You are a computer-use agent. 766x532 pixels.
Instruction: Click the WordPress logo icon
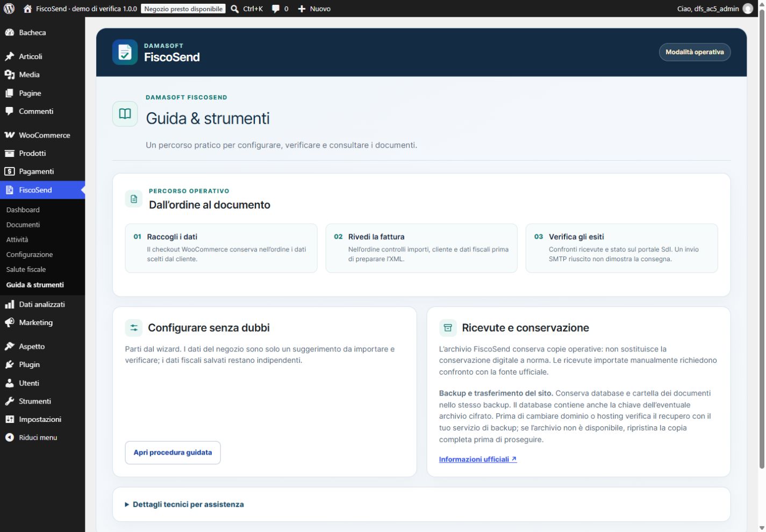coord(9,9)
